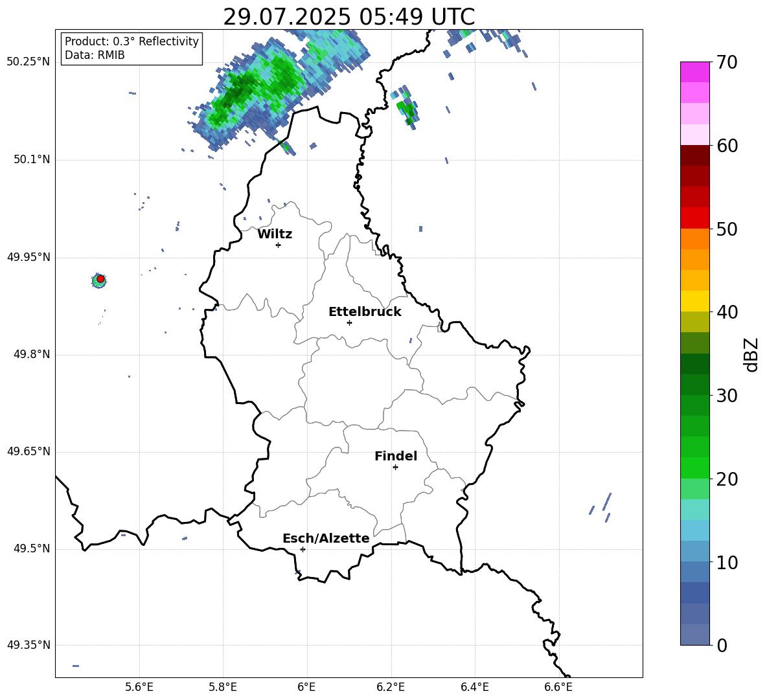This screenshot has width=767, height=700.
Task: Click the light cyan colorbar swatch near 15
Action: point(694,510)
